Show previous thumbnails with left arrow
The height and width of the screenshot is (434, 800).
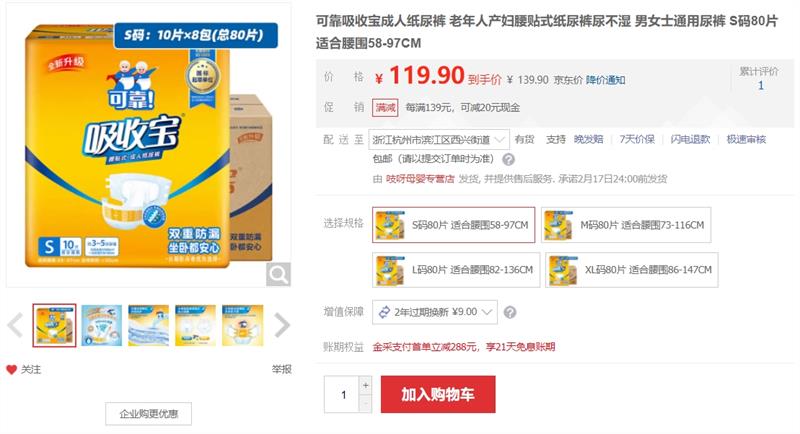coord(15,325)
